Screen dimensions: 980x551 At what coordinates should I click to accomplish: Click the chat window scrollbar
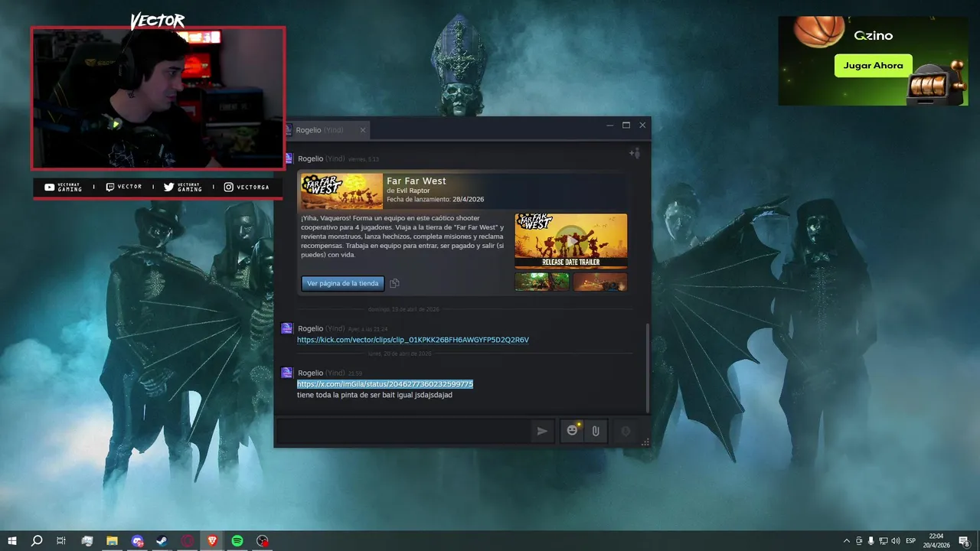pyautogui.click(x=648, y=367)
